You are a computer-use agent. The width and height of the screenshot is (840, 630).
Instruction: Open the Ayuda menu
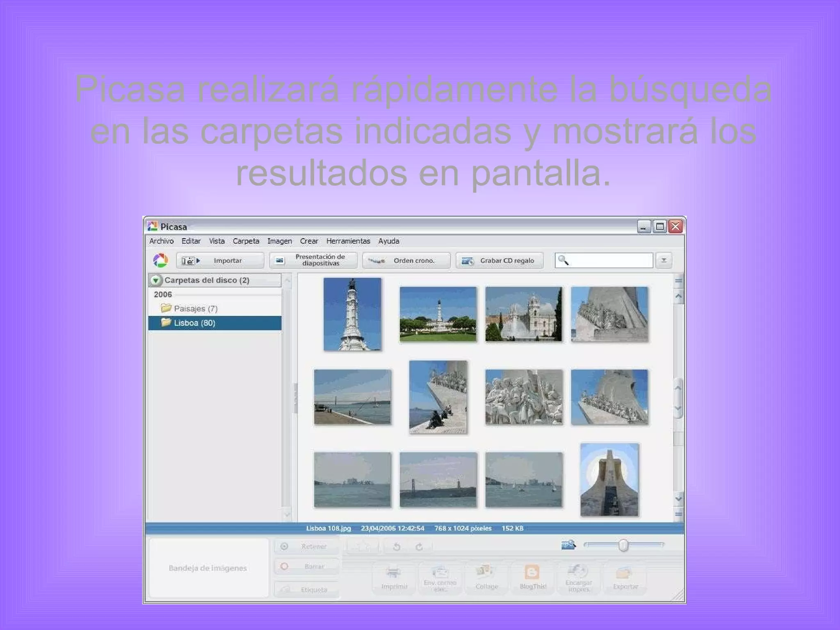click(x=389, y=241)
